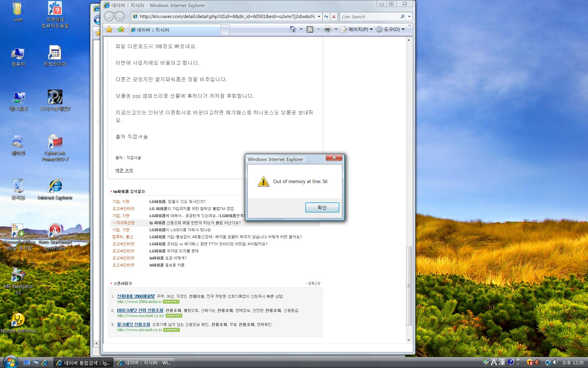
Task: Open 'lg파워콤 요금 어떻게?' search result
Action: click(x=168, y=258)
